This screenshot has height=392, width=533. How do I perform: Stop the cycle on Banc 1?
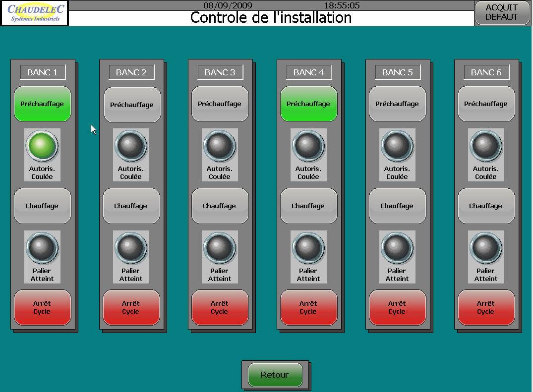click(42, 307)
